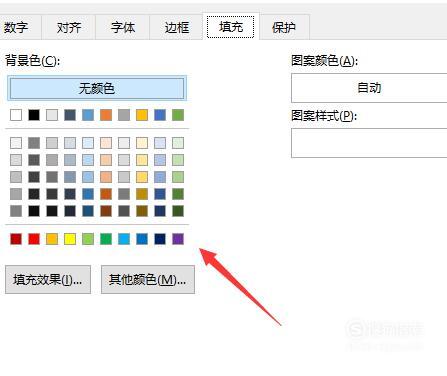Image resolution: width=447 pixels, height=376 pixels.
Task: Click the 填充 tab
Action: [x=231, y=27]
